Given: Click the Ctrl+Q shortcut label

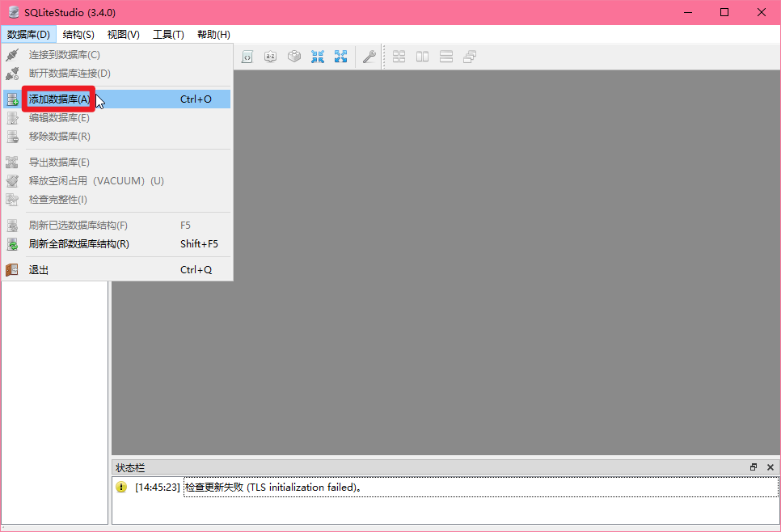Looking at the screenshot, I should 196,269.
